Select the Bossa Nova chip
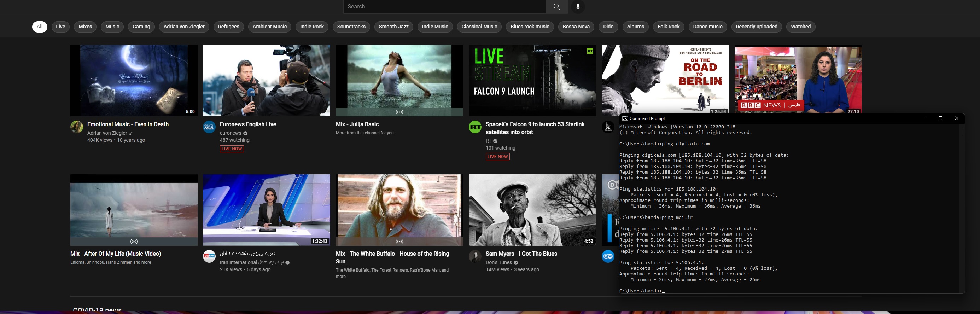 tap(576, 27)
